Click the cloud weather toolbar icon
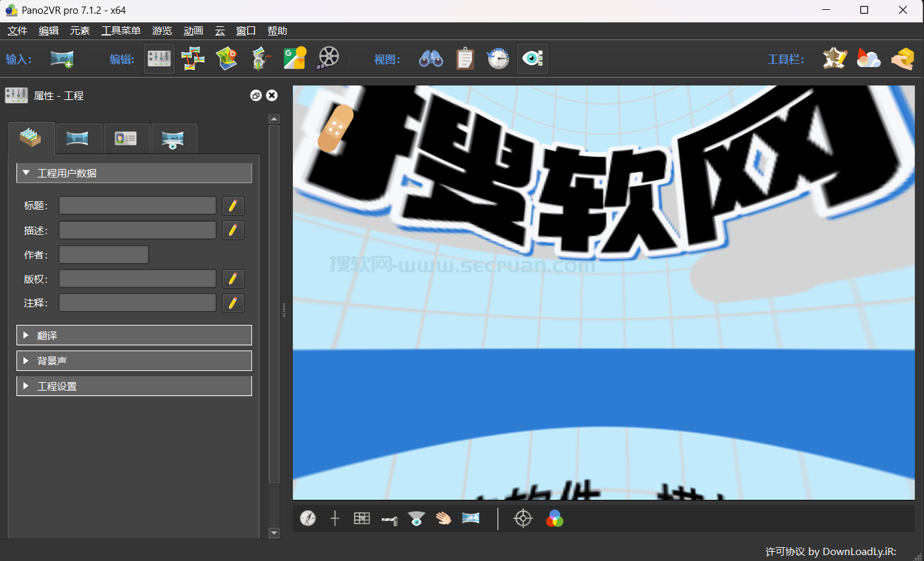Viewport: 924px width, 561px height. (869, 59)
